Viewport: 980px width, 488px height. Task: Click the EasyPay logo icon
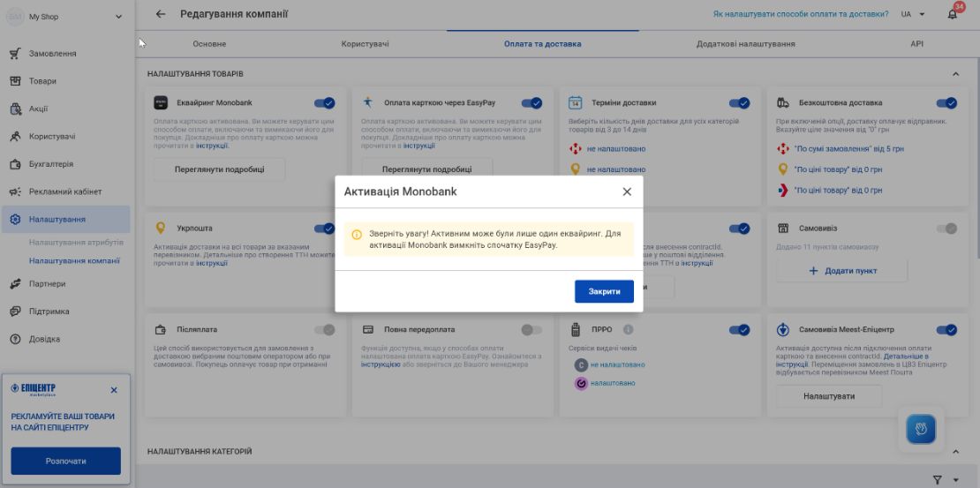pos(368,102)
